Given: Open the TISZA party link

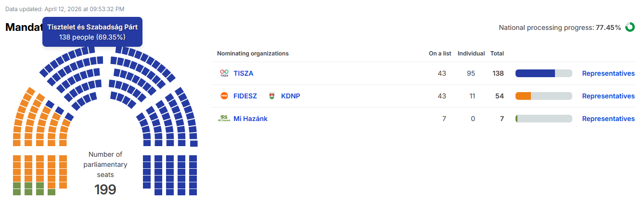Looking at the screenshot, I should [x=244, y=73].
